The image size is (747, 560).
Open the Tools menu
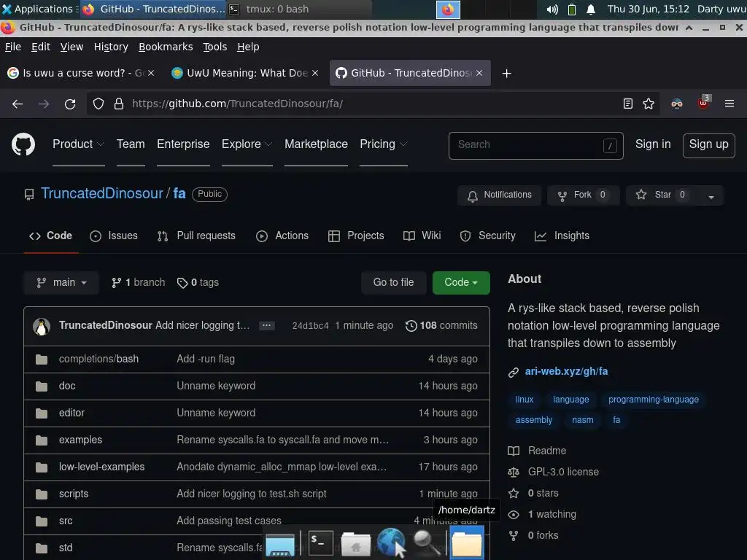(x=215, y=47)
